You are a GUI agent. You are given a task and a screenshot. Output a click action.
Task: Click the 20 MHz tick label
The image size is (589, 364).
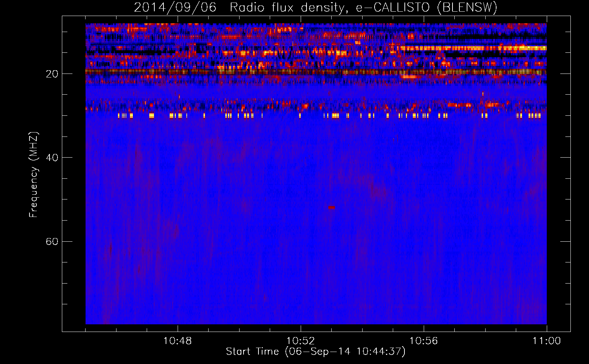52,74
